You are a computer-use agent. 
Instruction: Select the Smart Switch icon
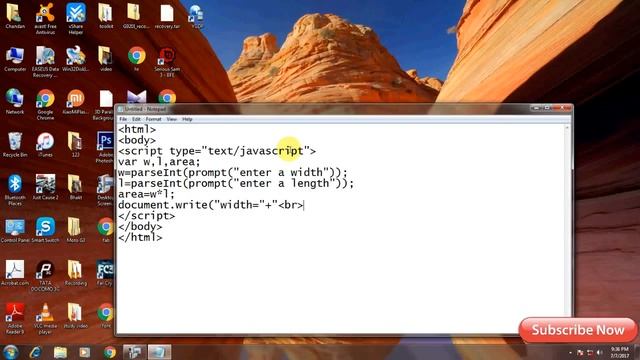pos(45,231)
